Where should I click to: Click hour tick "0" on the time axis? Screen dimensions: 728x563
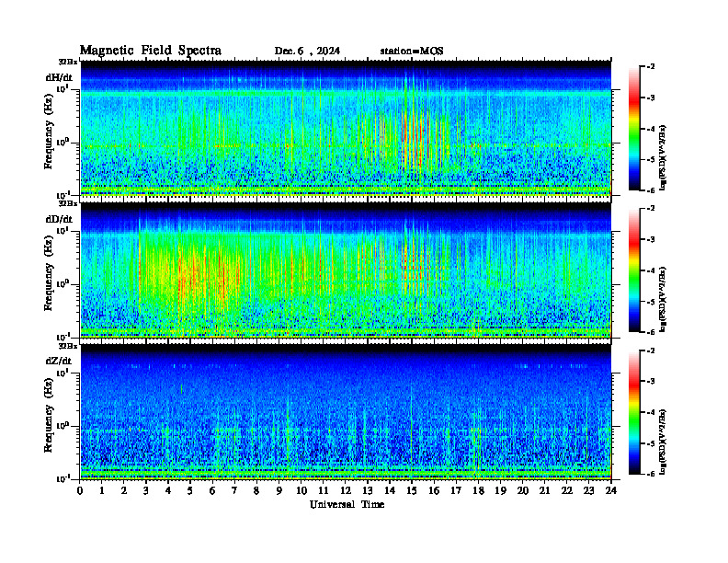coord(80,491)
